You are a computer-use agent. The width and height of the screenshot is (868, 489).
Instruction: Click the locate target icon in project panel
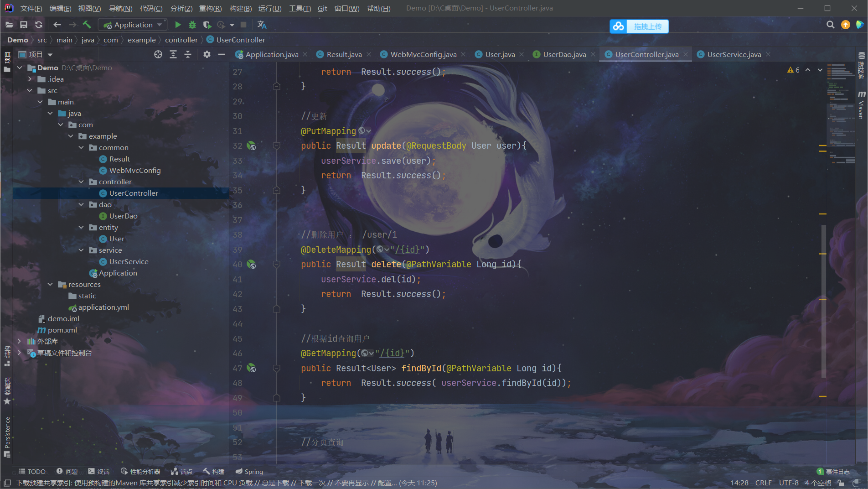158,54
